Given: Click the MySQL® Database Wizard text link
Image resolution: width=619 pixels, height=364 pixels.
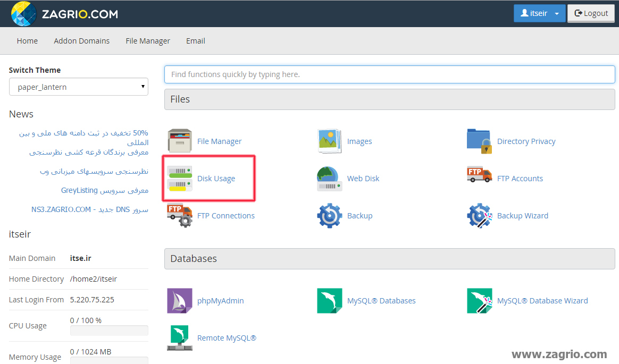Looking at the screenshot, I should [x=542, y=301].
